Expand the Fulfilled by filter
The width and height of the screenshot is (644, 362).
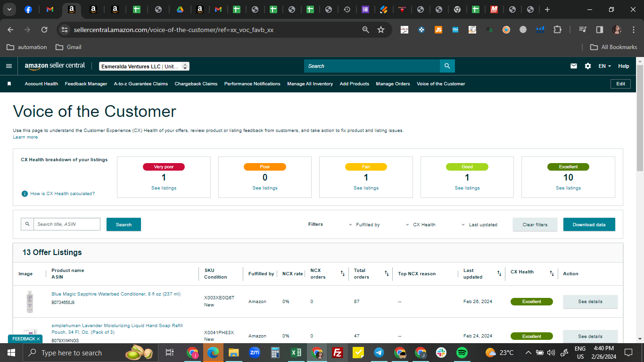tap(364, 225)
